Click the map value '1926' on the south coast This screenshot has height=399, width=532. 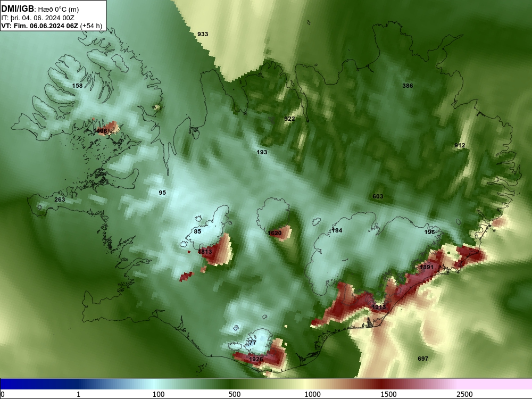click(256, 359)
